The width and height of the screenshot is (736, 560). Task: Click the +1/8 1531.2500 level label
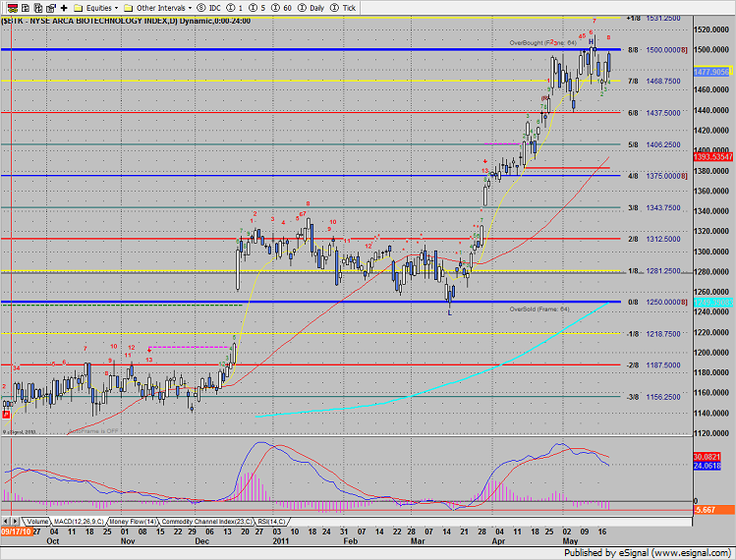tap(653, 19)
